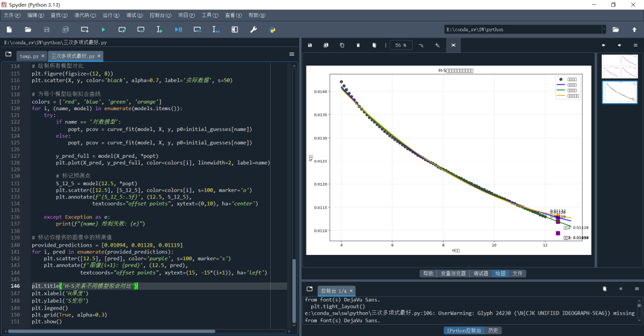This screenshot has width=644, height=336.
Task: Create a new file with the toolbar icon
Action: [9, 30]
